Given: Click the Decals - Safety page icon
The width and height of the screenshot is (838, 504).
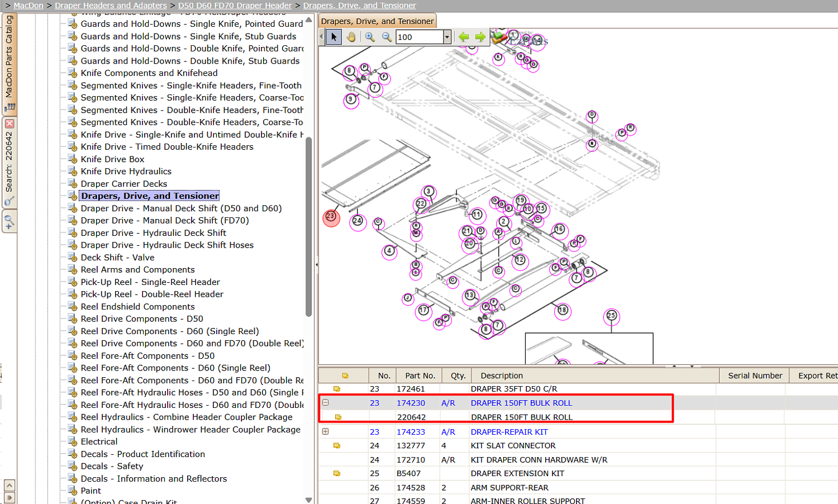Looking at the screenshot, I should click(73, 466).
